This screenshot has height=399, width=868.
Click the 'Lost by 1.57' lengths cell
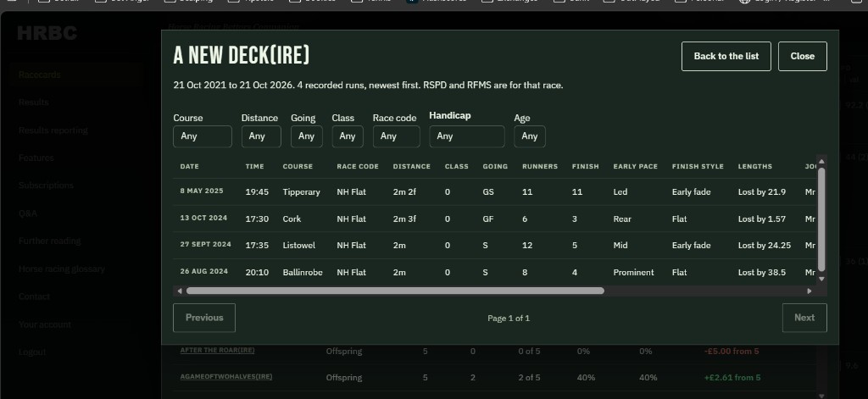[762, 219]
